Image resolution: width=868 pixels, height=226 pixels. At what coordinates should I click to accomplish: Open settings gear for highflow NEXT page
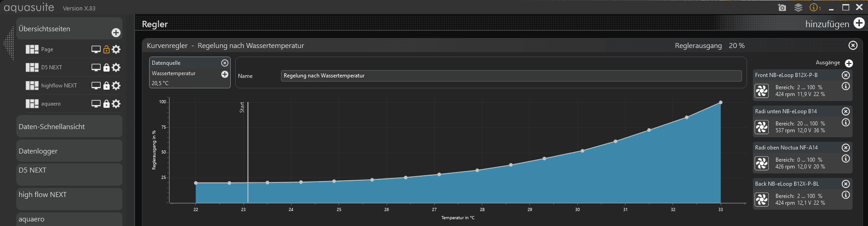click(x=116, y=86)
